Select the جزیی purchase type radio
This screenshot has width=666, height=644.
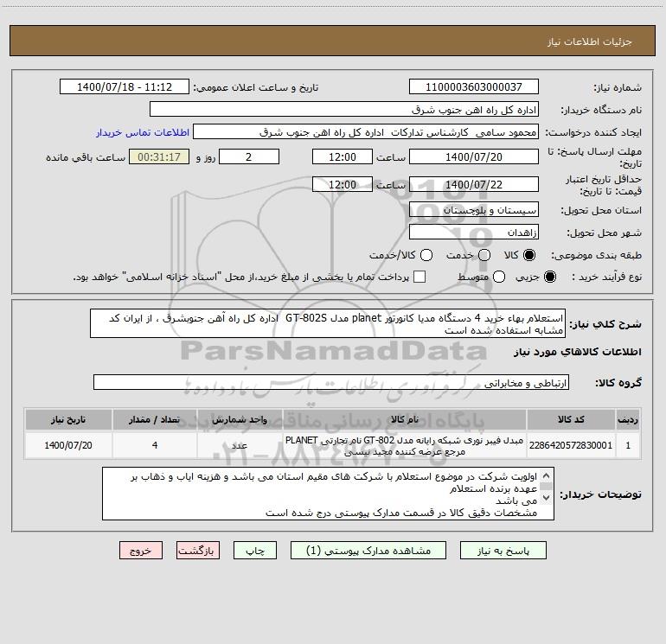pyautogui.click(x=550, y=277)
